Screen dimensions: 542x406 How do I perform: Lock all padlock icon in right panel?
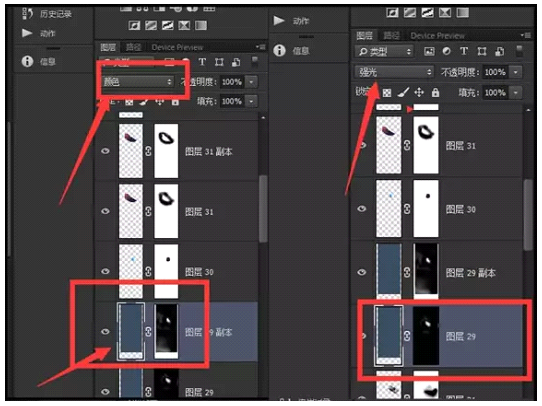point(435,92)
